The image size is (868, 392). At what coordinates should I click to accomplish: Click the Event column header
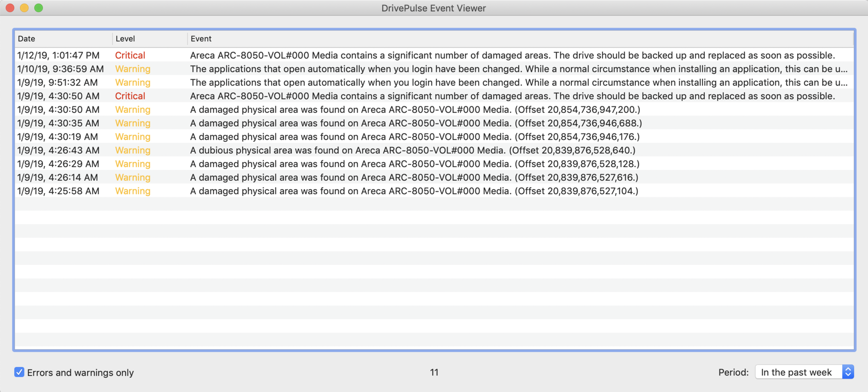click(x=520, y=39)
